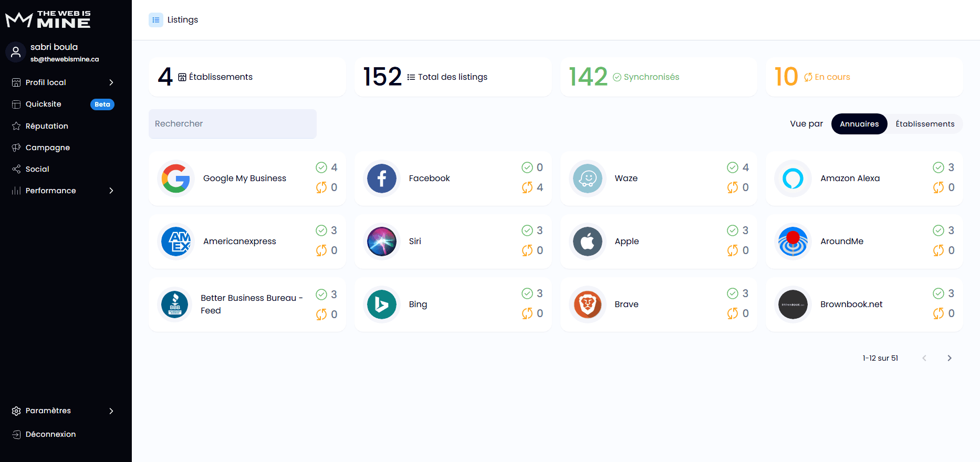Click the Paramètres gear icon
Viewport: 980px width, 462px height.
(x=16, y=411)
